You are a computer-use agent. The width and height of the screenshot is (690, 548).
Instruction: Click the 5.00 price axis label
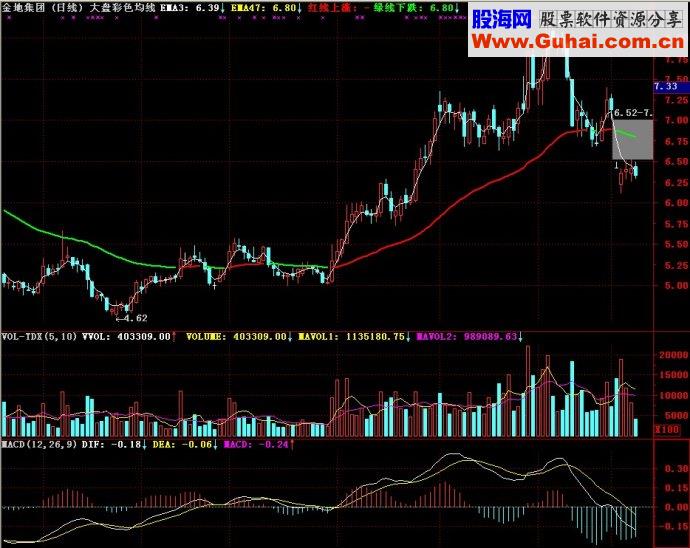click(x=677, y=286)
